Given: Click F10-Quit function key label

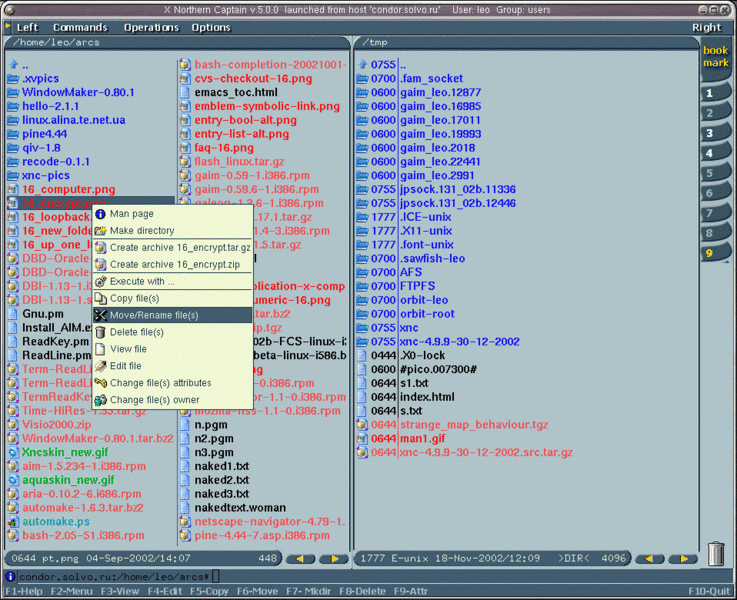Looking at the screenshot, I should click(709, 591).
